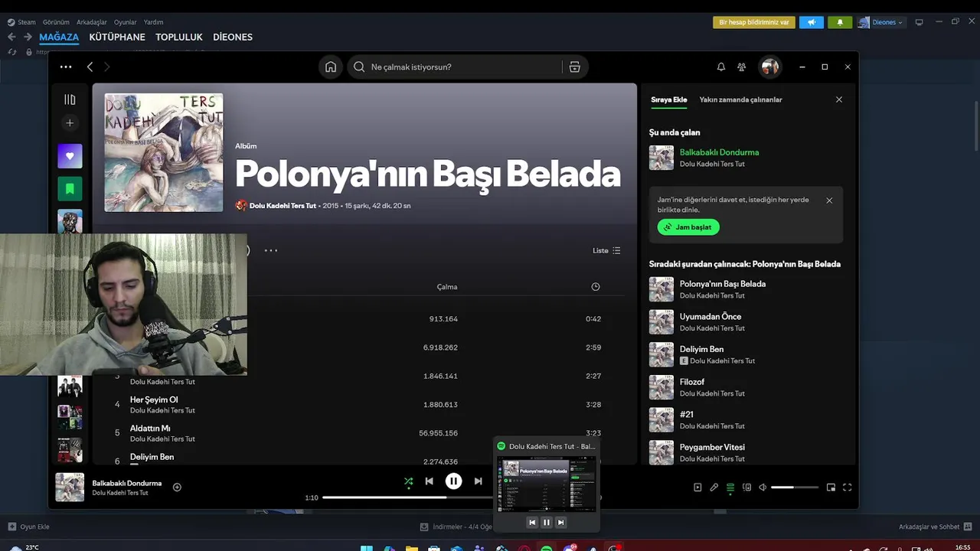Switch to Yakın zamanda çalınanlar tab

(x=740, y=99)
